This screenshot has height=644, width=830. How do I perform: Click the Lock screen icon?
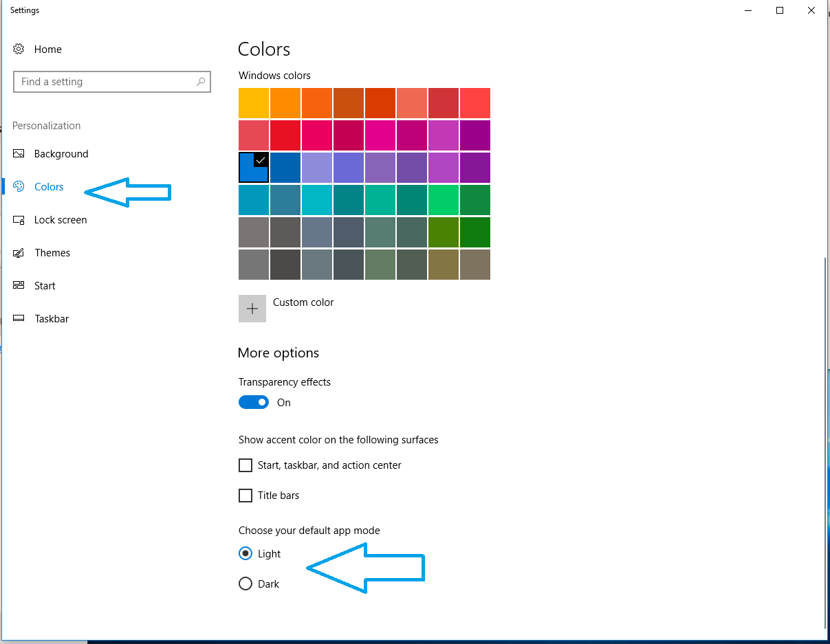tap(19, 220)
